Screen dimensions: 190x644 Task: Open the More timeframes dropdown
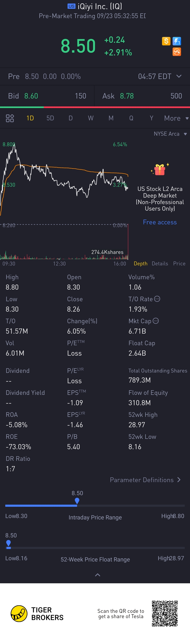coord(176,118)
